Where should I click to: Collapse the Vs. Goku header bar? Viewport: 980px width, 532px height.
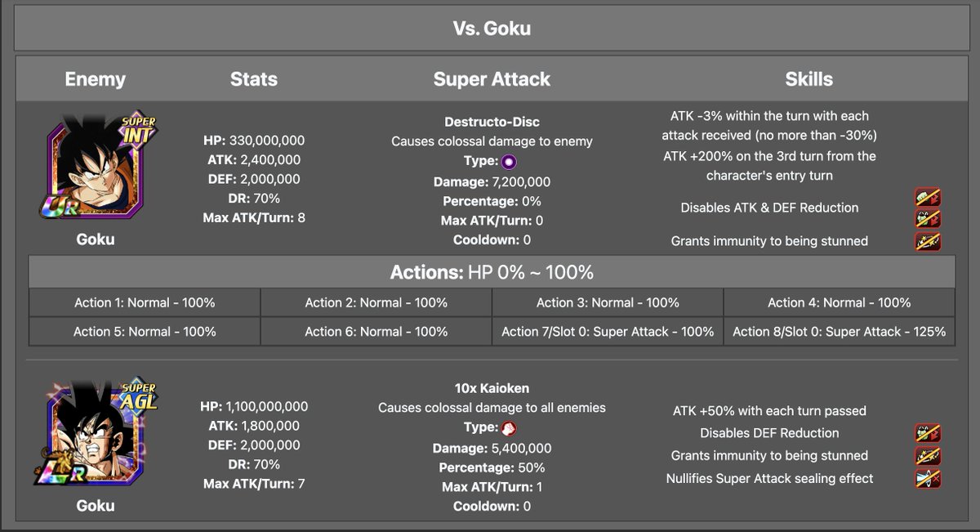tap(492, 29)
